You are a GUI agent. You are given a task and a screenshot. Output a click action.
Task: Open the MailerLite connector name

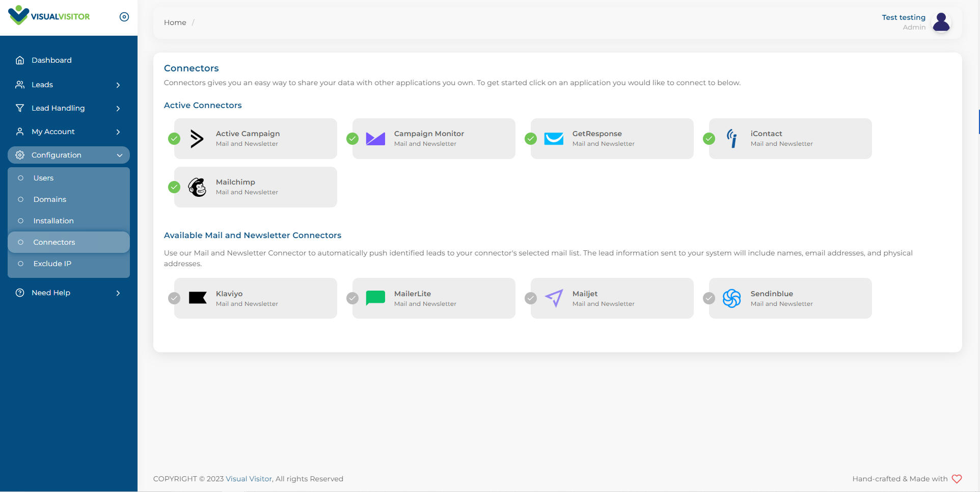coord(413,294)
